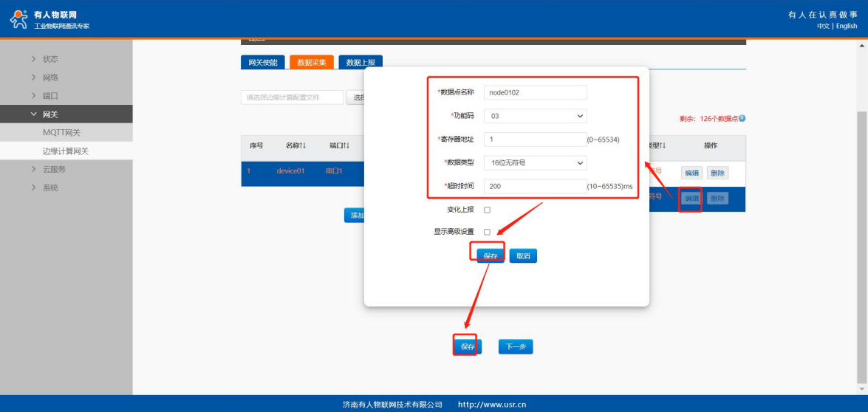The height and width of the screenshot is (412, 868).
Task: Open the 数据类型 dropdown
Action: tap(535, 162)
